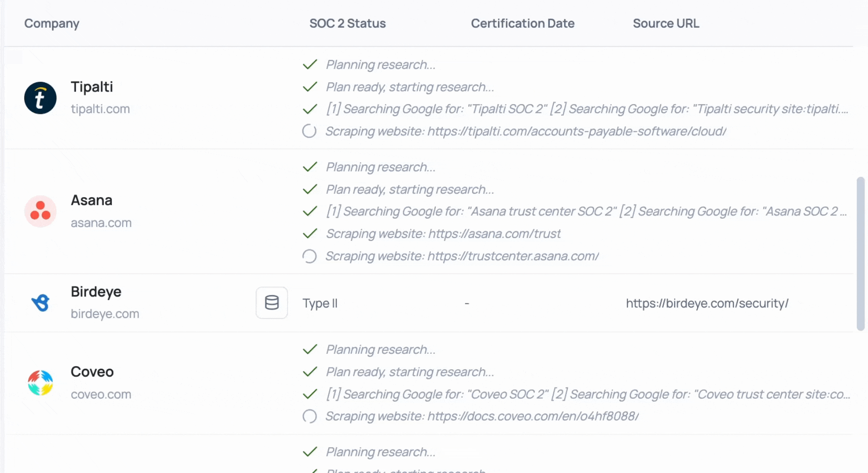
Task: Click Asana's 'Plan ready, starting research...' text
Action: [410, 190]
